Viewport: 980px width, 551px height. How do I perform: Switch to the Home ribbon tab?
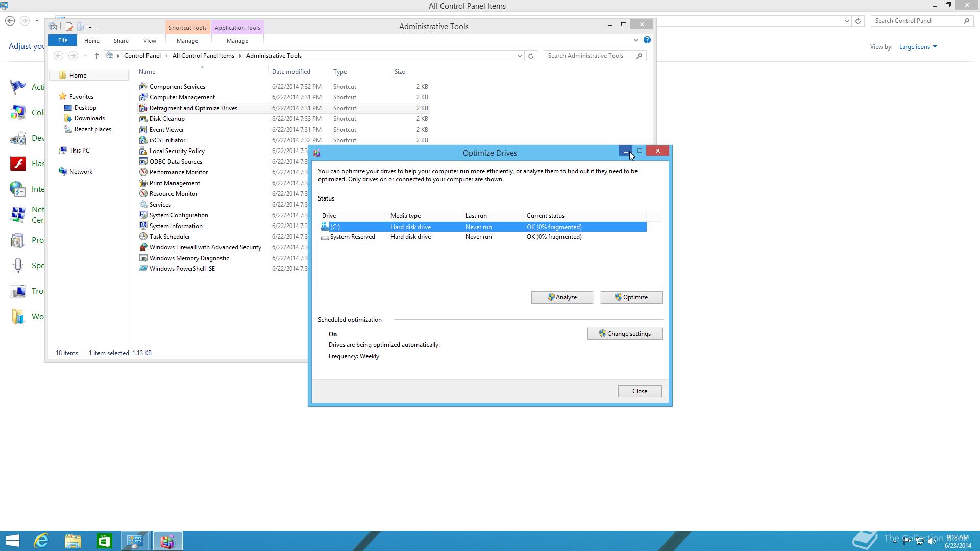coord(92,41)
